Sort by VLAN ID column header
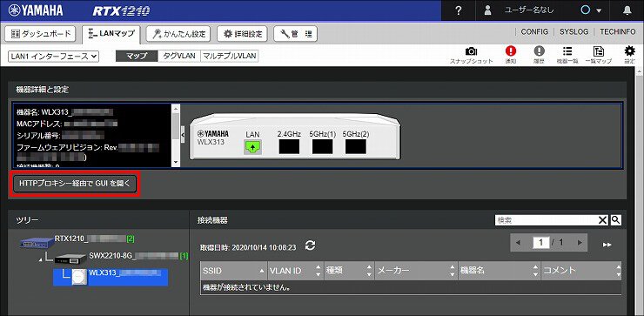Screen dimensions: 644x316 click(x=296, y=271)
